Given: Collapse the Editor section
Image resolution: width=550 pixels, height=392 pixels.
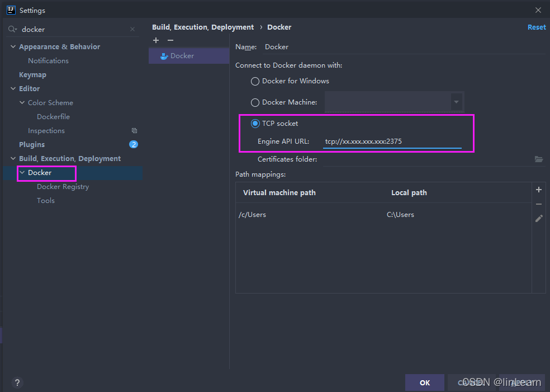Looking at the screenshot, I should coord(13,88).
